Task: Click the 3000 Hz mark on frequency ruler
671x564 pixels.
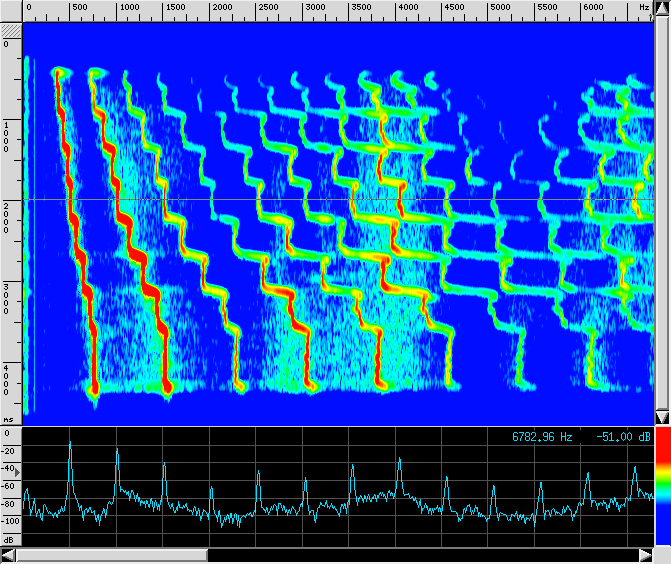Action: coord(315,9)
